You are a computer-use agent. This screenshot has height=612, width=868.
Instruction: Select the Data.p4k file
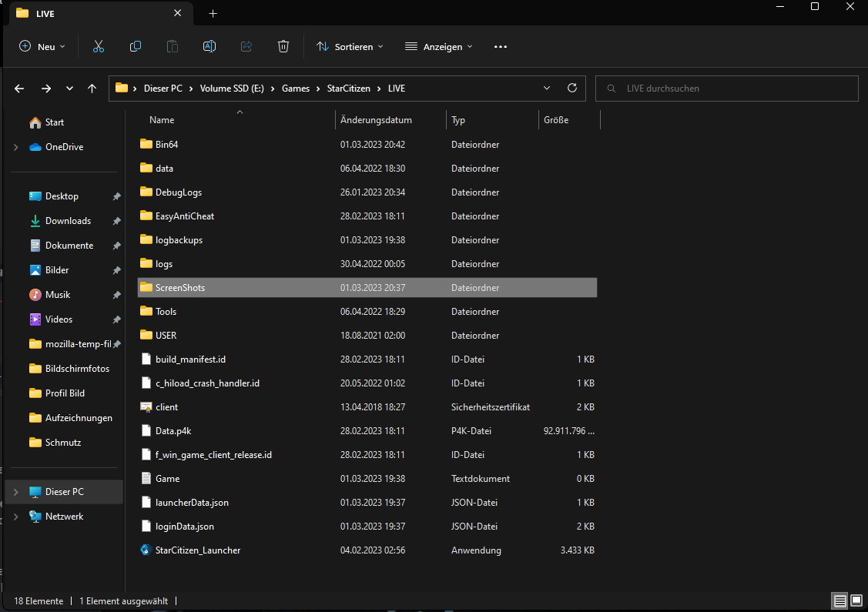point(367,431)
